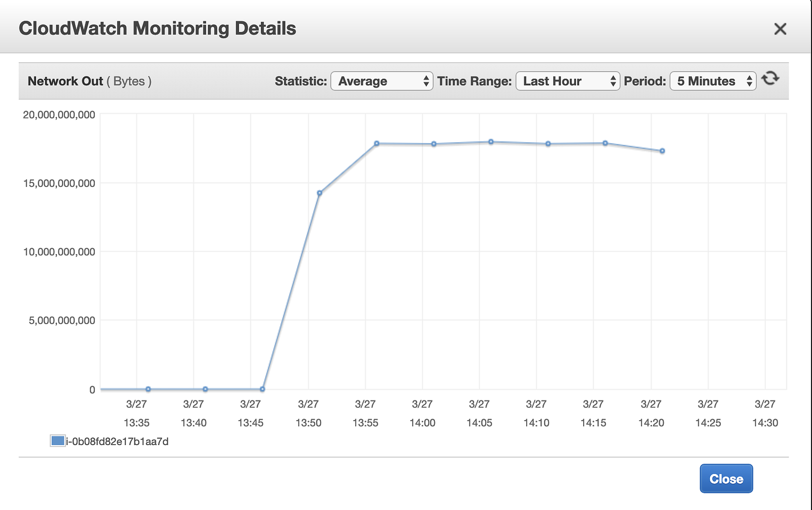Image resolution: width=812 pixels, height=510 pixels.
Task: Click the peak data point just after 14:05
Action: click(491, 142)
